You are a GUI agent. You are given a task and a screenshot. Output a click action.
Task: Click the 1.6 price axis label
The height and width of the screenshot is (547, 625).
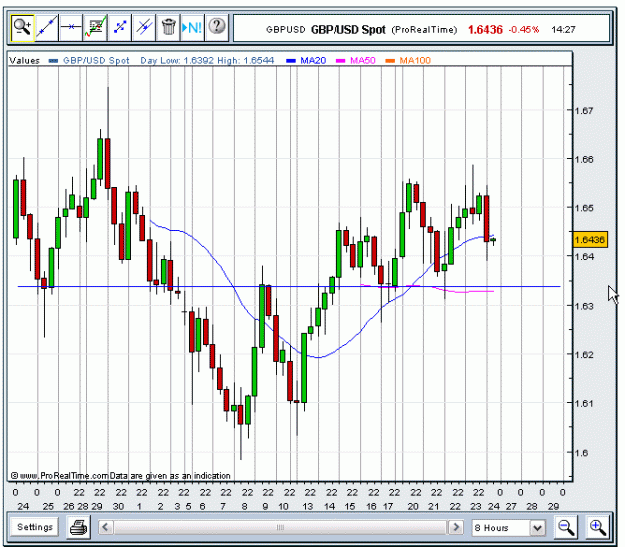tap(581, 453)
